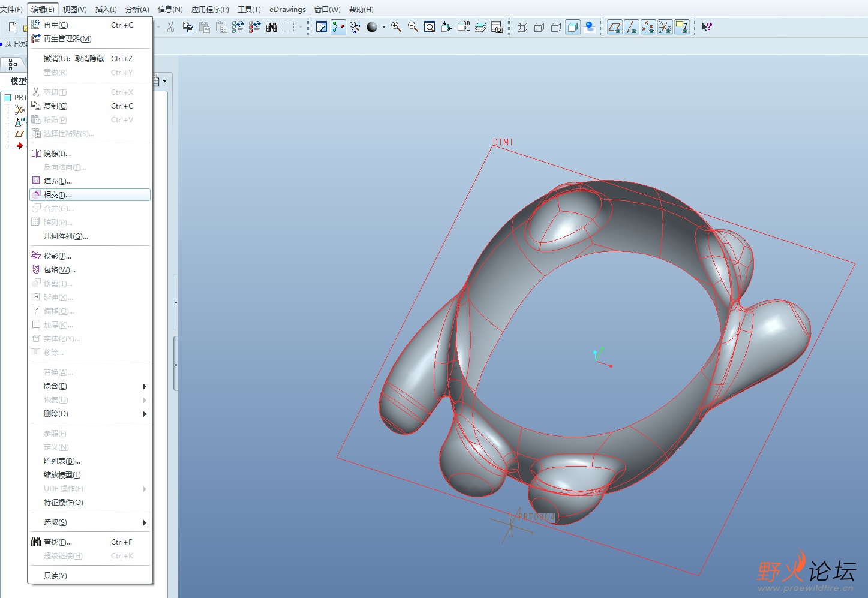
Task: Open the 窗口(W) menu
Action: coord(327,10)
